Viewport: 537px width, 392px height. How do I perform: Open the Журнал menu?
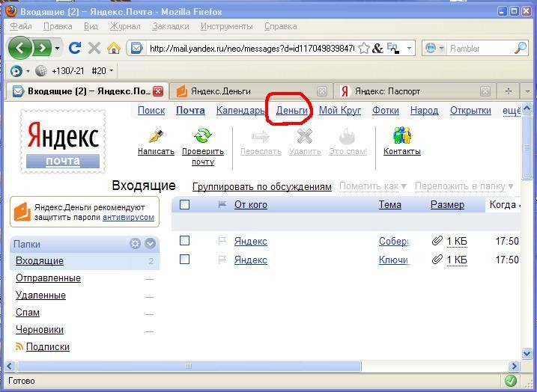(x=125, y=26)
